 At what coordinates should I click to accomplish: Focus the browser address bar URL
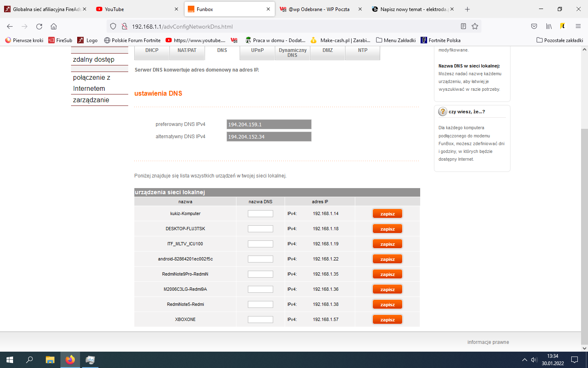pos(294,27)
